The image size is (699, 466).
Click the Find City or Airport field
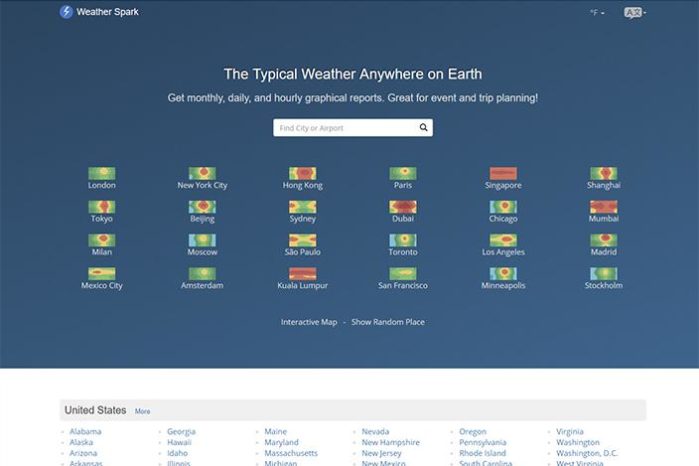click(343, 128)
